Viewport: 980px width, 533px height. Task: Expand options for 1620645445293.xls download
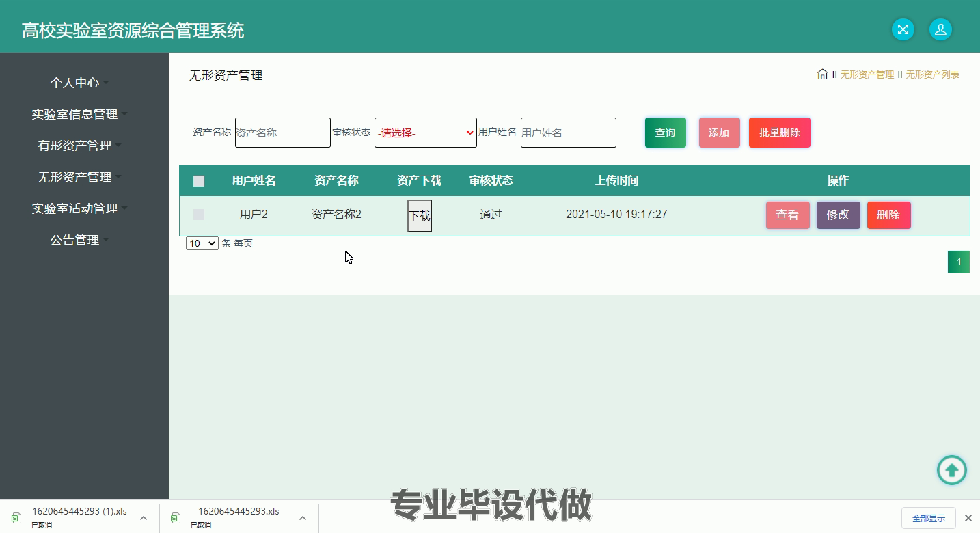[303, 518]
